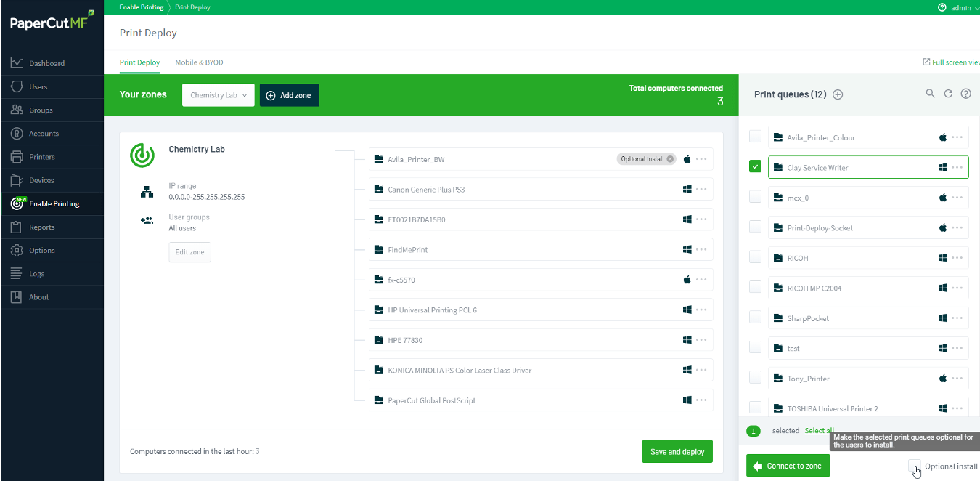
Task: Remove Optional install tag from Avila_Printer_BW
Action: 670,159
